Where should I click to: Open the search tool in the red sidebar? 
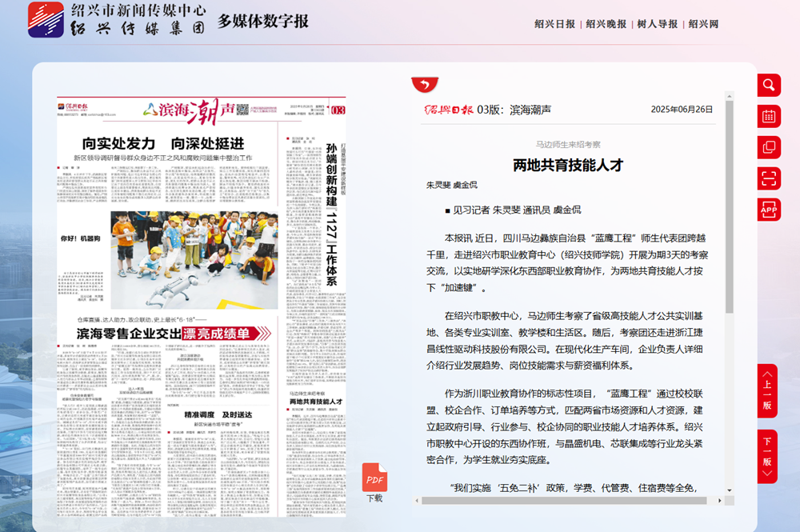pyautogui.click(x=769, y=85)
